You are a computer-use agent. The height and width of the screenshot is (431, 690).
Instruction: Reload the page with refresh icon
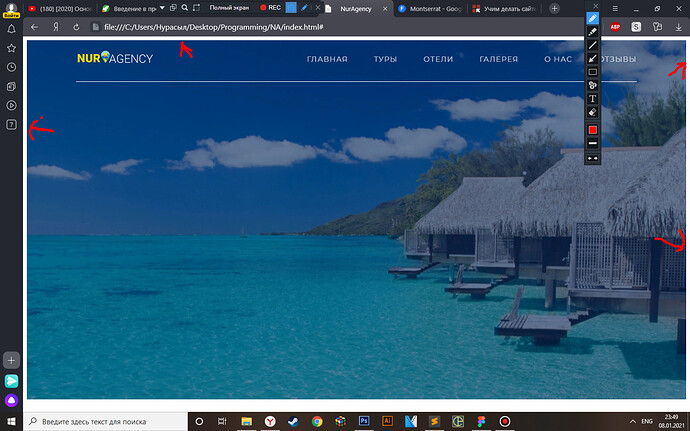[x=76, y=27]
